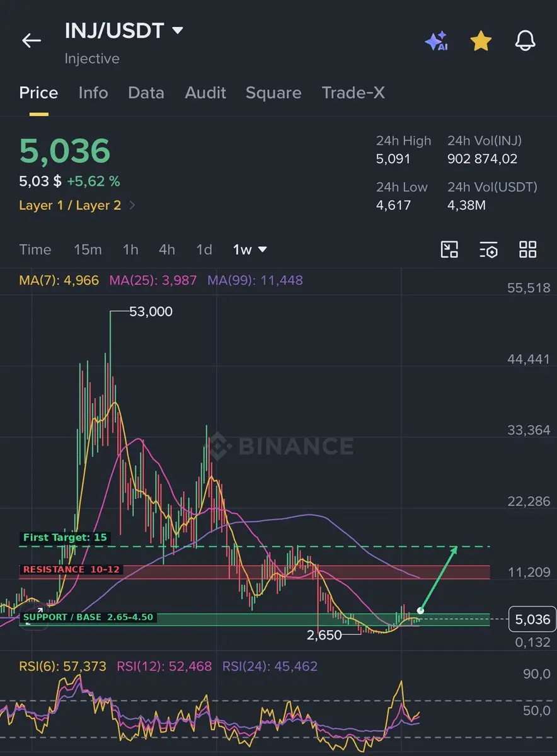557x756 pixels.
Task: Click the 2,650 low marker on chart
Action: 324,635
